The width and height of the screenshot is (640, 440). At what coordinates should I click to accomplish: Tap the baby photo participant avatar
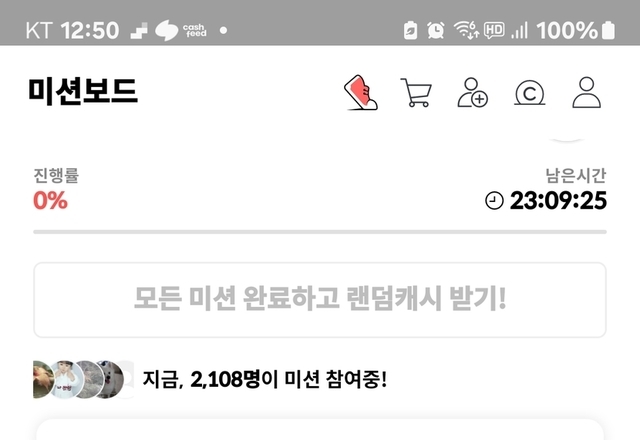click(65, 379)
